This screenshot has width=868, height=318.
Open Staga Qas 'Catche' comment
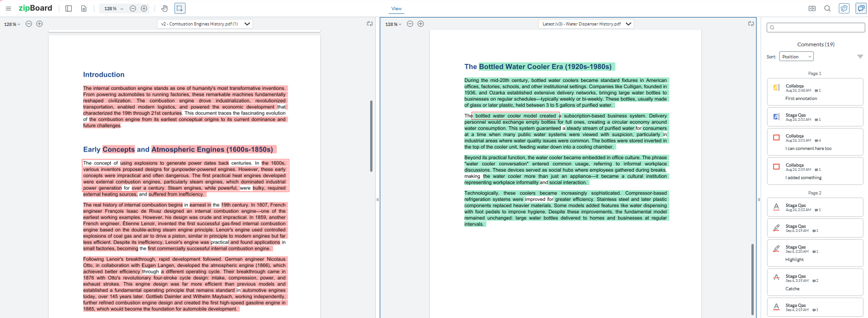tap(815, 282)
